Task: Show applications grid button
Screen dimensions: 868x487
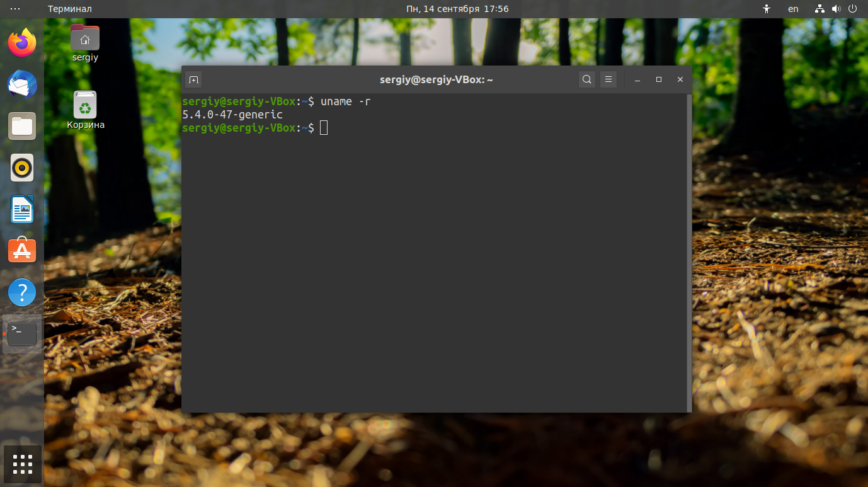Action: coord(22,464)
